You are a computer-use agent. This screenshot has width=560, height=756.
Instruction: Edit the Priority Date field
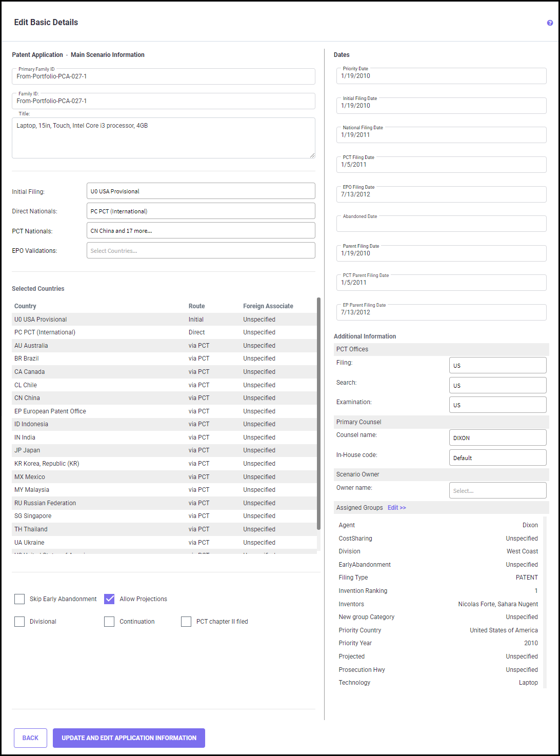click(x=441, y=76)
